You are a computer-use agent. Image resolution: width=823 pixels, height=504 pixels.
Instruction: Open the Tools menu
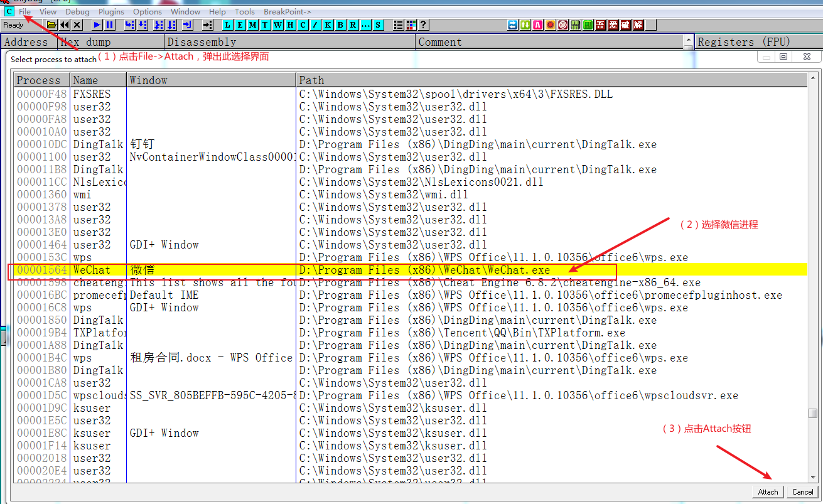click(x=245, y=11)
